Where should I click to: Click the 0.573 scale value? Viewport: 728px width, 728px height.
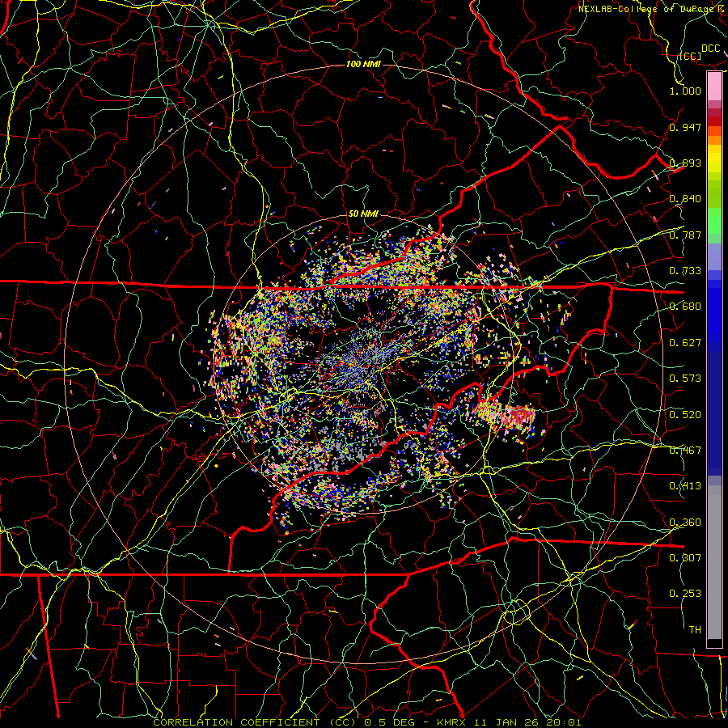tap(685, 379)
